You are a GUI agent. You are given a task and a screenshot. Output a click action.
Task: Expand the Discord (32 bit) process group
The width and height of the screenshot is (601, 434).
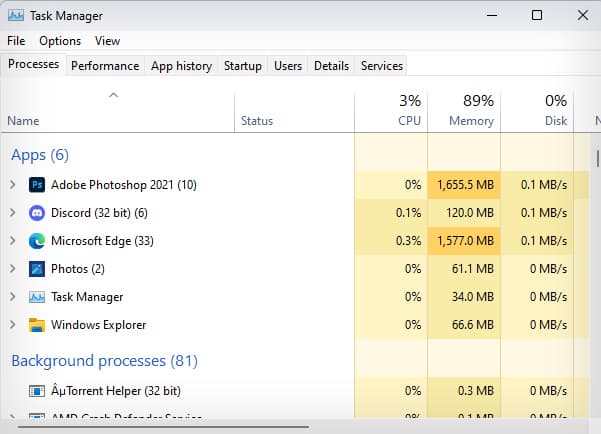pyautogui.click(x=13, y=213)
